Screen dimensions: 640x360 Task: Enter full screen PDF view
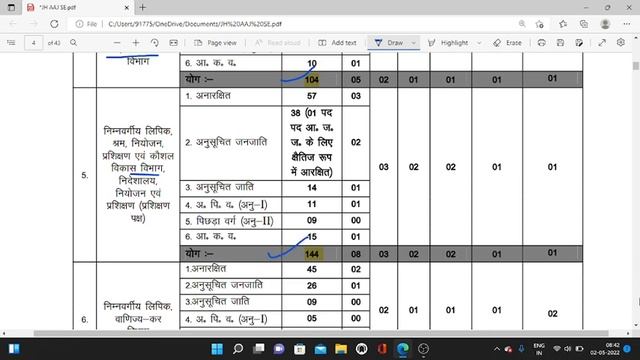[x=602, y=42]
